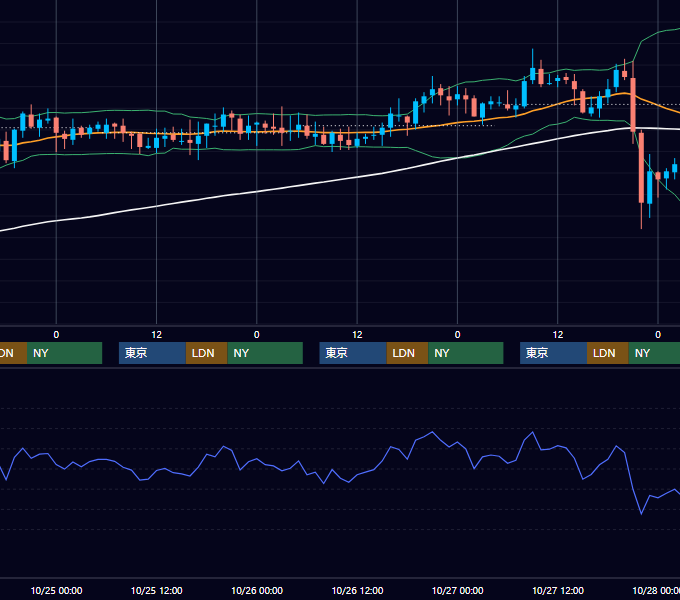Image resolution: width=680 pixels, height=600 pixels.
Task: Select LDN block after the leftmost 東京
Action: 206,353
